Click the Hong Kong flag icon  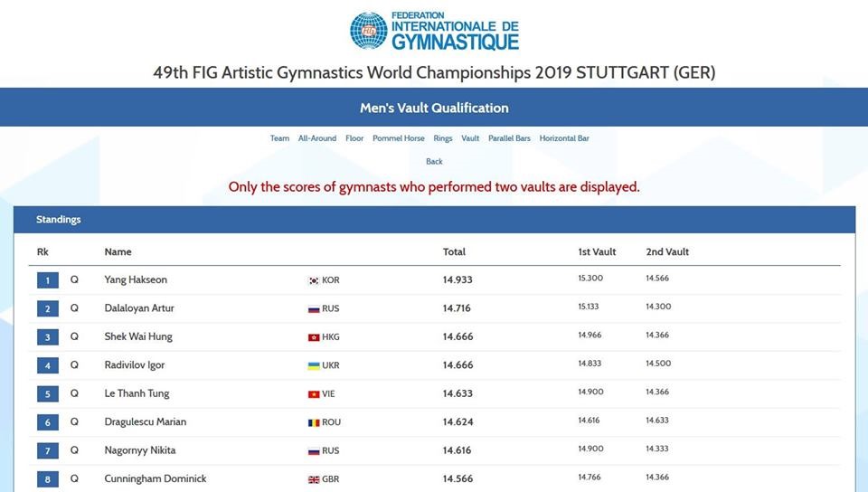point(314,337)
